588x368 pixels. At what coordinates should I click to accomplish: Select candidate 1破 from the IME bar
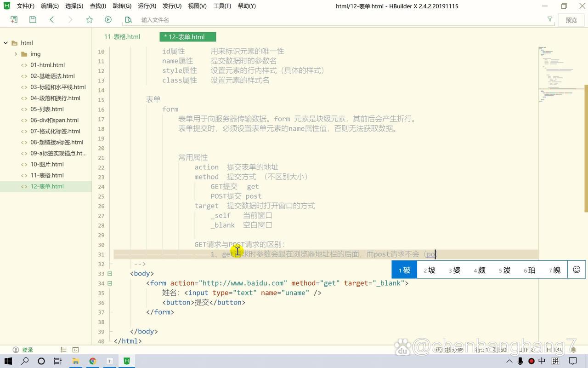pyautogui.click(x=403, y=270)
